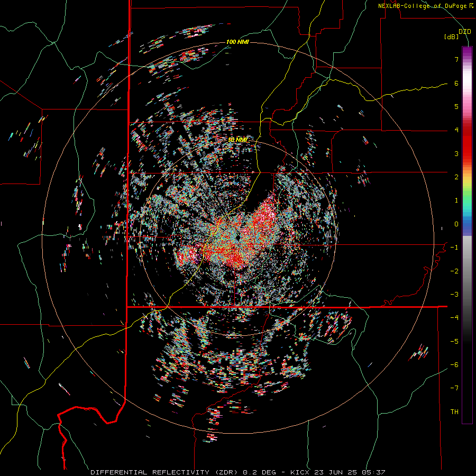Click the positive 5 scale value
The height and width of the screenshot is (476, 476).
pyautogui.click(x=456, y=106)
